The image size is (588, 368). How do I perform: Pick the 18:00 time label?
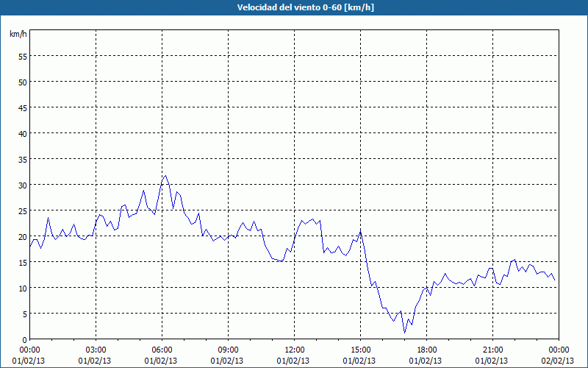coord(427,350)
